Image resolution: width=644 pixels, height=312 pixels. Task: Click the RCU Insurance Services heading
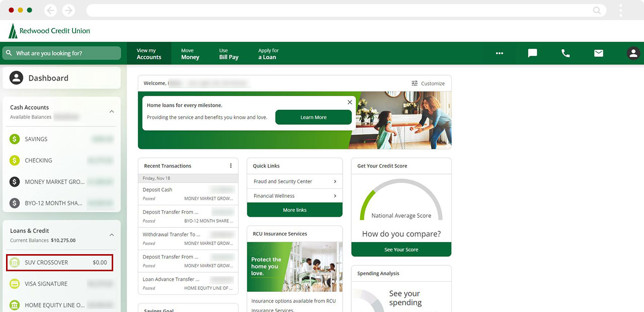point(280,233)
